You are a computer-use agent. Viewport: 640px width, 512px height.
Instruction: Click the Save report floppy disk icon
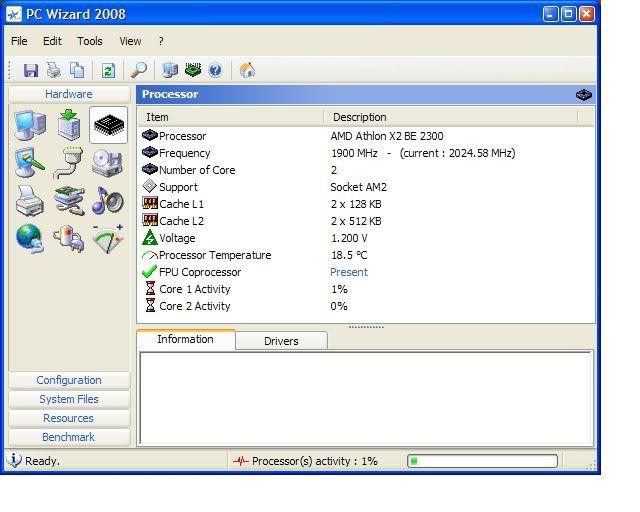pyautogui.click(x=31, y=71)
